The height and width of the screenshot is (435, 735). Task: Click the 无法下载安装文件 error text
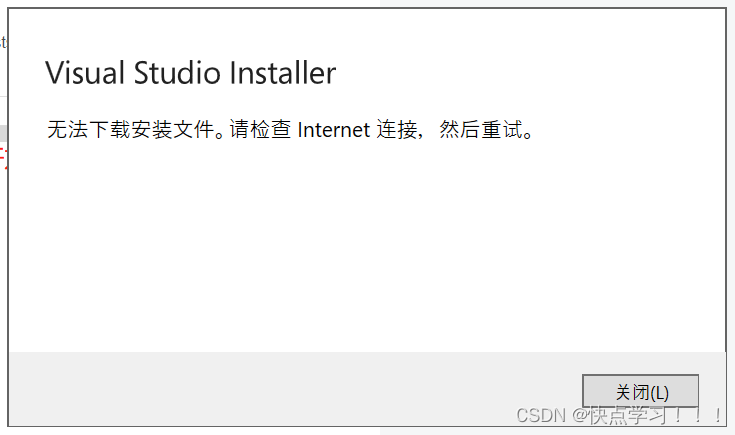click(130, 129)
